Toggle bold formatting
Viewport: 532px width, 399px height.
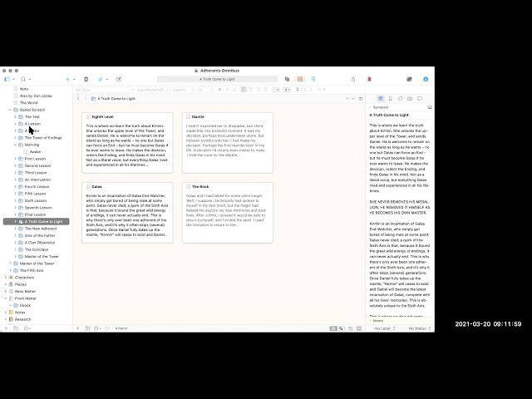point(219,90)
